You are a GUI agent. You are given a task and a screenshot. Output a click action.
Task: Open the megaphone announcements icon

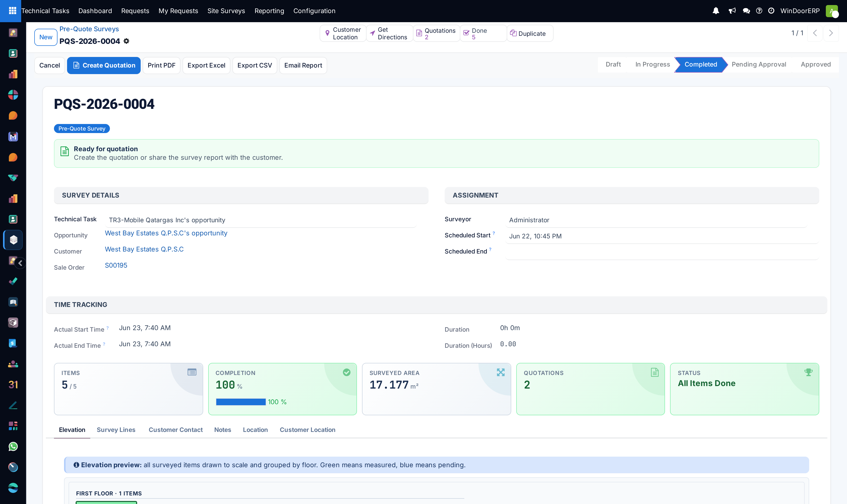[x=732, y=11]
